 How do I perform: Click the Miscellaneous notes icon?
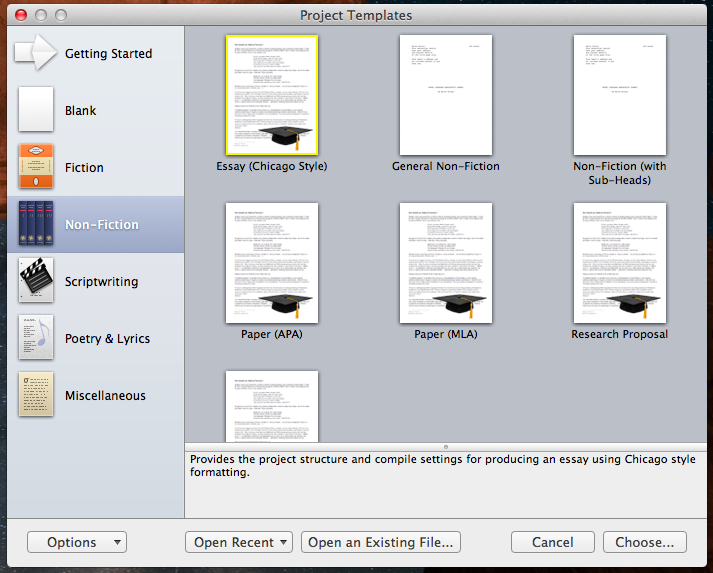[x=36, y=395]
